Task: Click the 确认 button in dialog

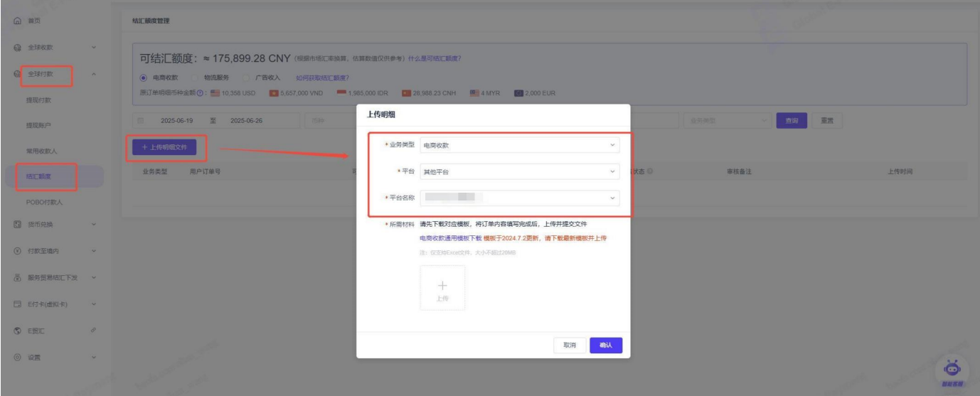Action: (605, 345)
